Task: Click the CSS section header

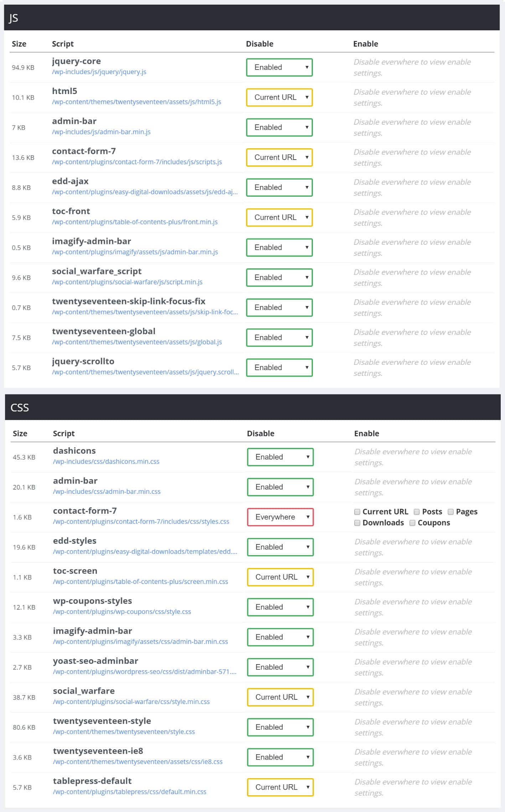Action: coord(20,408)
